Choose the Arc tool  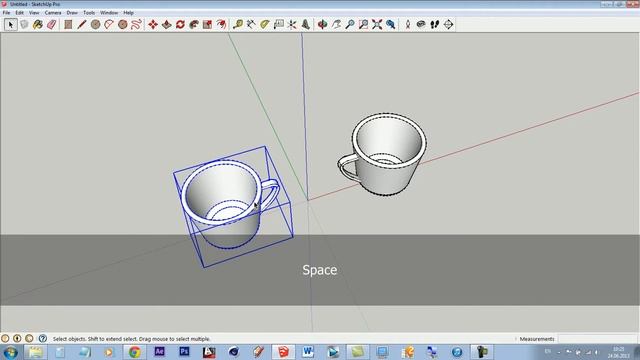[x=109, y=24]
